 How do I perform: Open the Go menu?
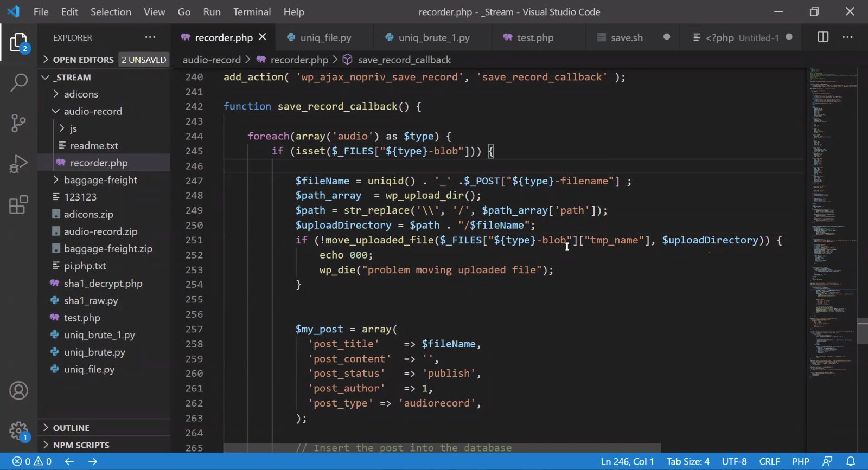[x=184, y=12]
